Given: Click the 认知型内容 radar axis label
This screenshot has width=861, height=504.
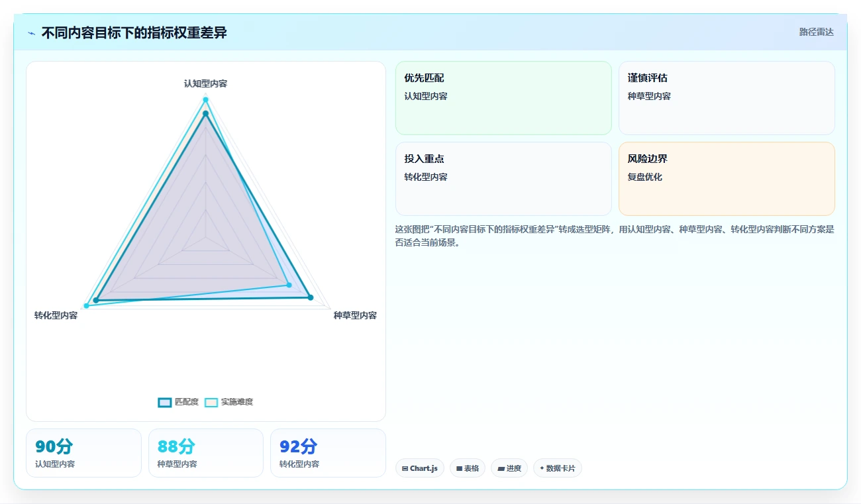Looking at the screenshot, I should pyautogui.click(x=205, y=83).
